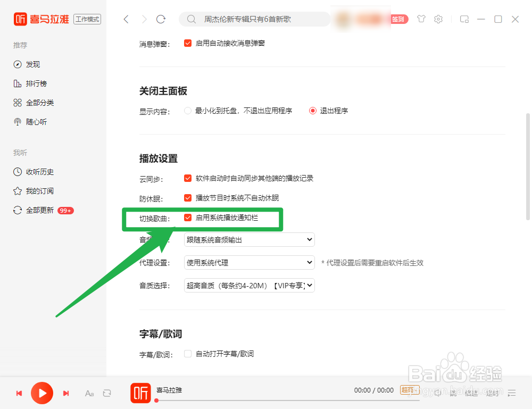Open the 音质选择 quality dropdown
This screenshot has height=409, width=532.
[249, 285]
